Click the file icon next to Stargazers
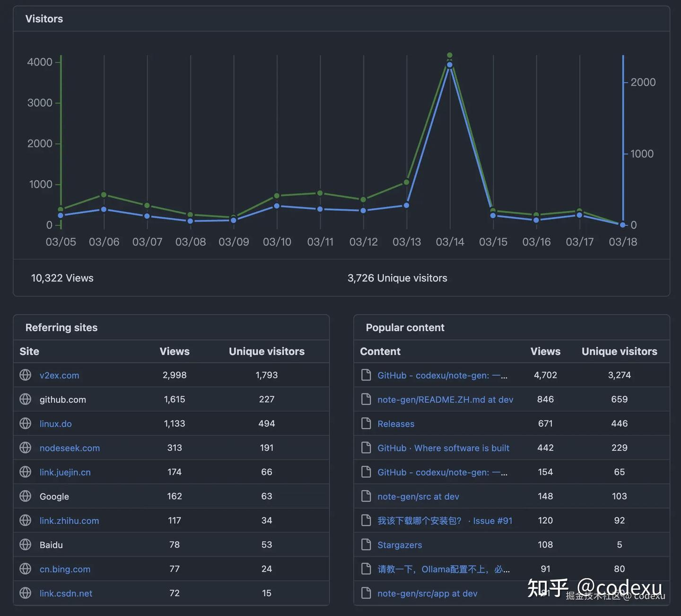 (x=366, y=545)
